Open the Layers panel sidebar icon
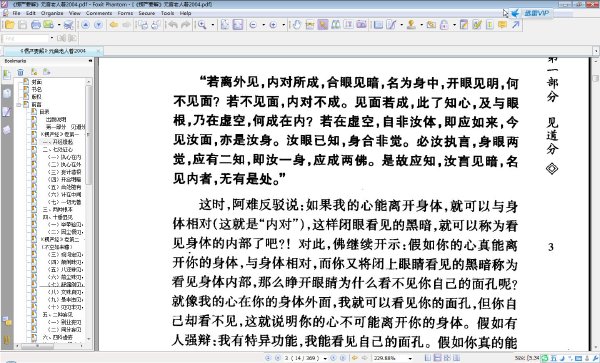 click(x=7, y=130)
